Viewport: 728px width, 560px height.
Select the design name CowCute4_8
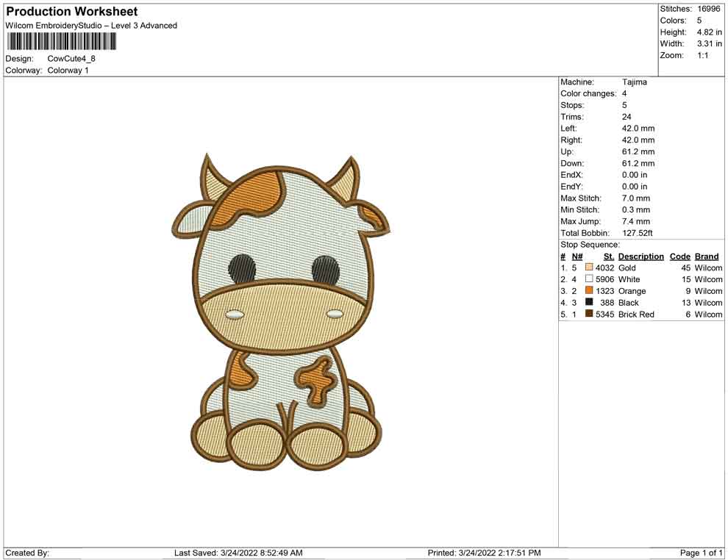[x=71, y=59]
